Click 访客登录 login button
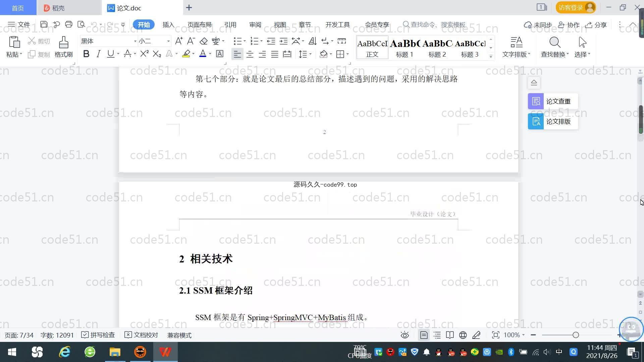The width and height of the screenshot is (644, 362). tap(576, 7)
